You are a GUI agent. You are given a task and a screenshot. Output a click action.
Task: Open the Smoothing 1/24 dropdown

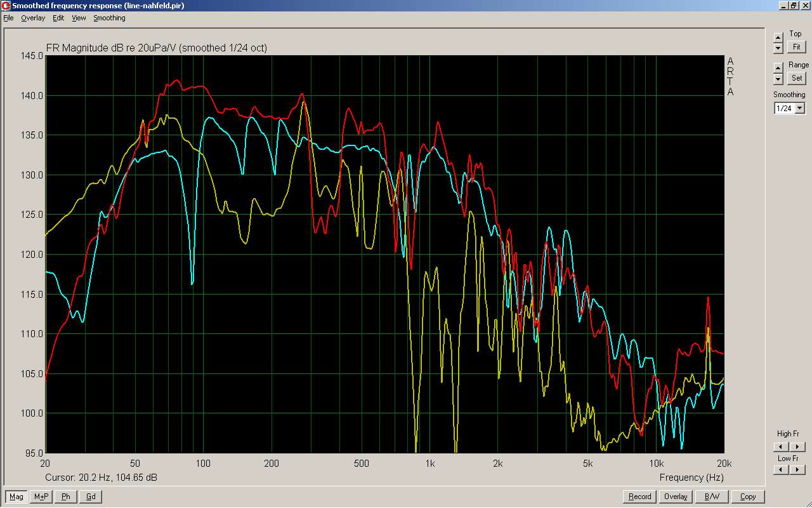[799, 109]
